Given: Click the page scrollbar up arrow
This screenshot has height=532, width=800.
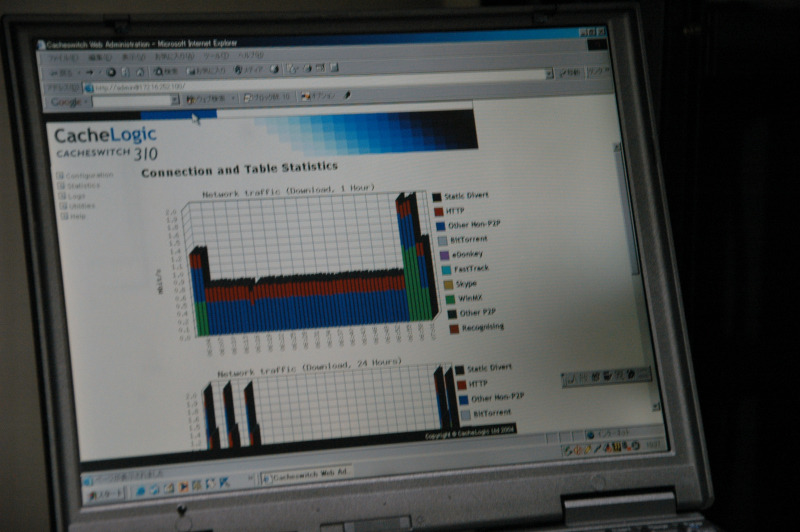Looking at the screenshot, I should tap(617, 147).
